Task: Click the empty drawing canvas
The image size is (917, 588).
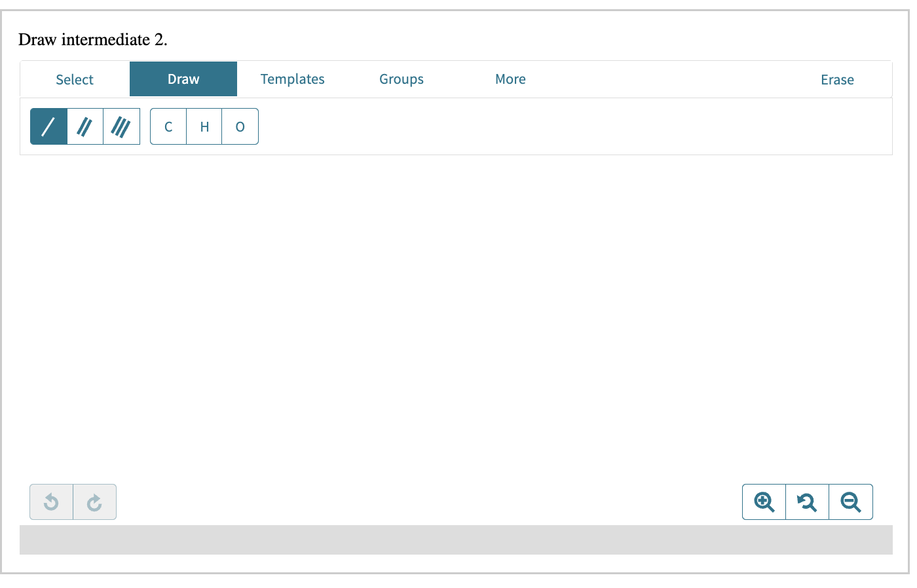Action: [x=458, y=314]
